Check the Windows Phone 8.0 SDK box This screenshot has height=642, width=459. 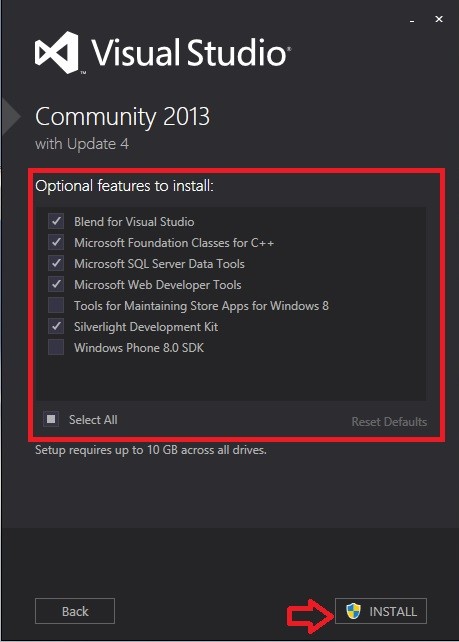56,347
